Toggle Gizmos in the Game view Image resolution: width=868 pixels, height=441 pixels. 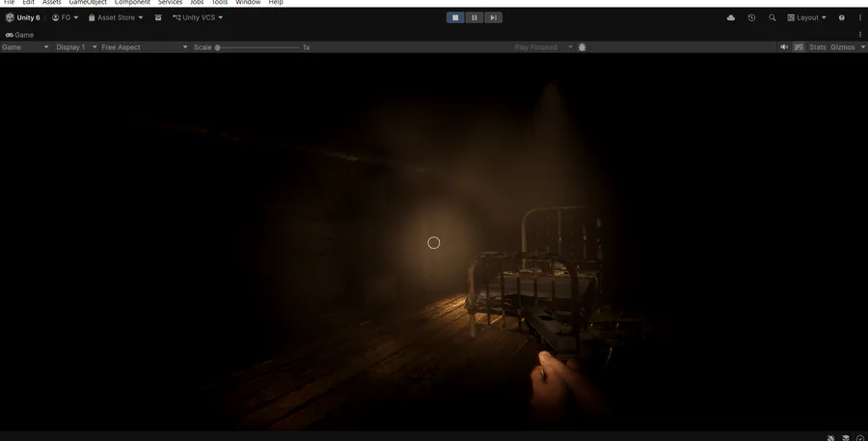(843, 47)
